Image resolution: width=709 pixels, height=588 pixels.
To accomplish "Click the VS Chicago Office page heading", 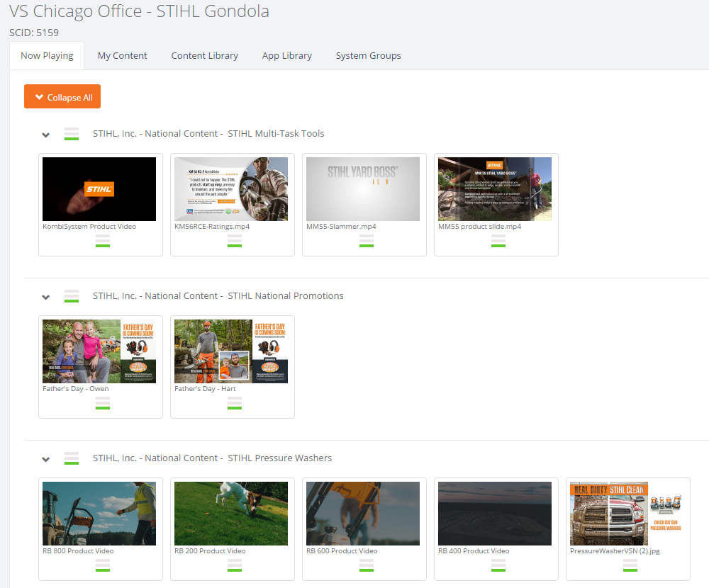I will click(x=139, y=11).
